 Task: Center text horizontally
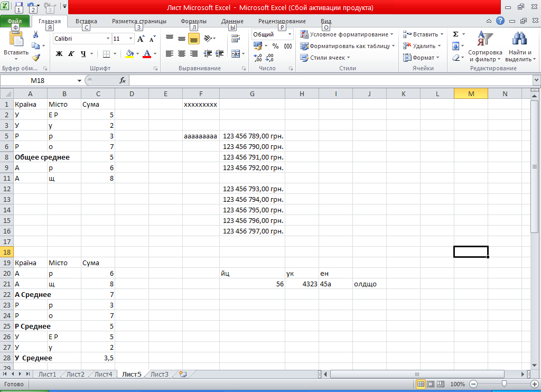182,53
